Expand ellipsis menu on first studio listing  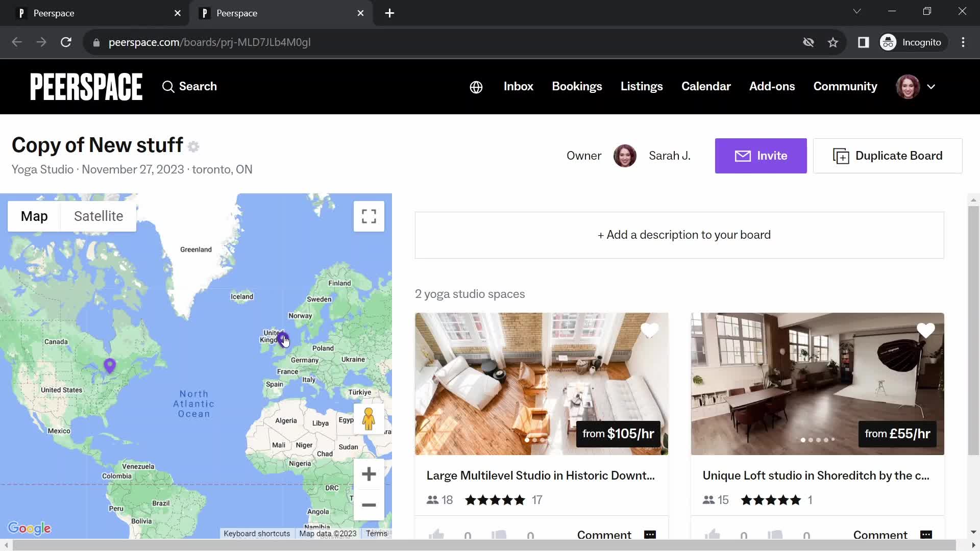(650, 534)
